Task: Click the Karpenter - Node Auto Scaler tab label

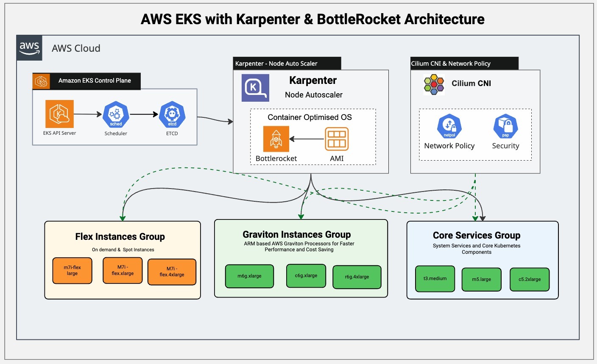Action: coord(276,64)
